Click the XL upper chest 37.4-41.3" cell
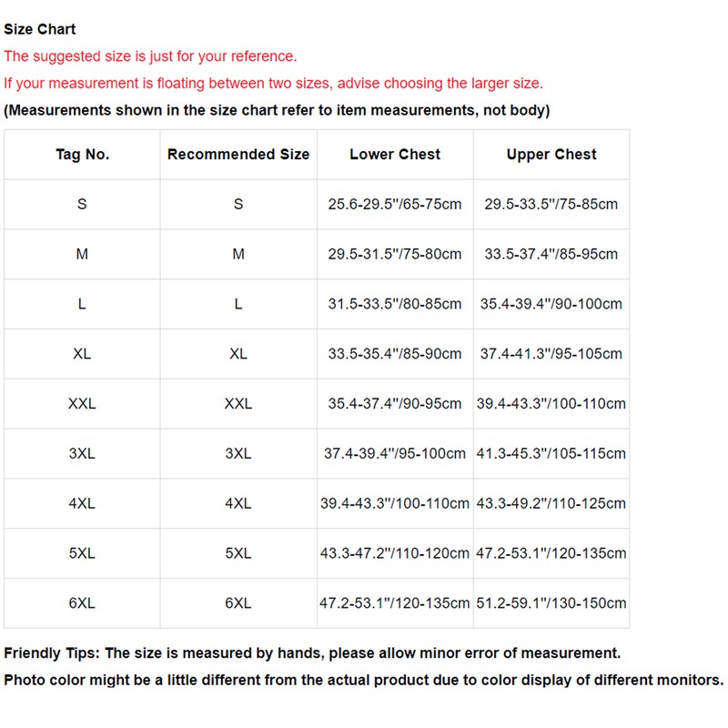 551,354
